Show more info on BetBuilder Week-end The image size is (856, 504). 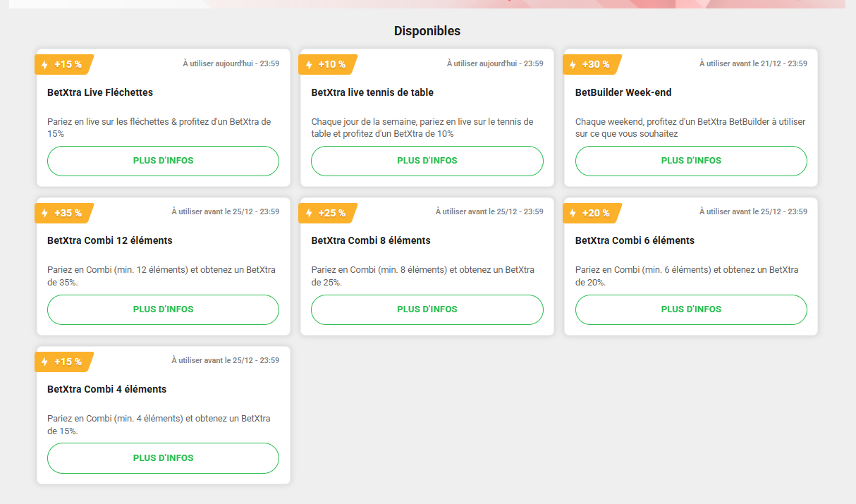(x=691, y=161)
